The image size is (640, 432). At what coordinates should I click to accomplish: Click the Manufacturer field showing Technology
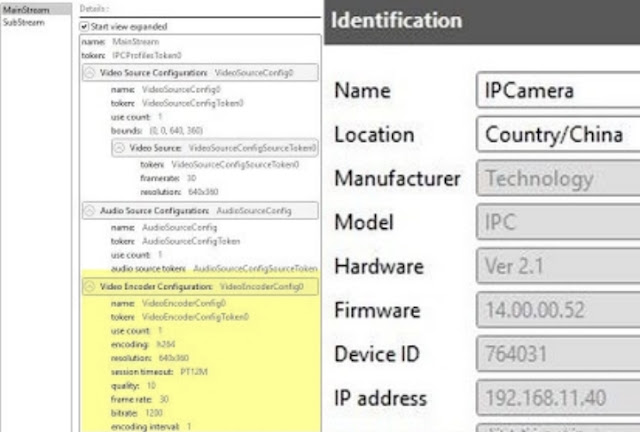coord(558,178)
